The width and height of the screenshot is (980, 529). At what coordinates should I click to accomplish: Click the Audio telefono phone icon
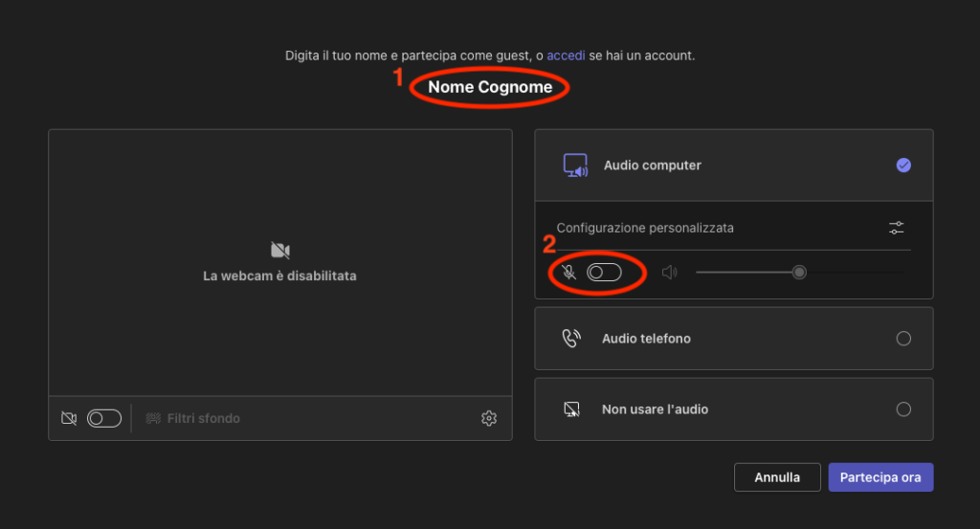coord(571,339)
